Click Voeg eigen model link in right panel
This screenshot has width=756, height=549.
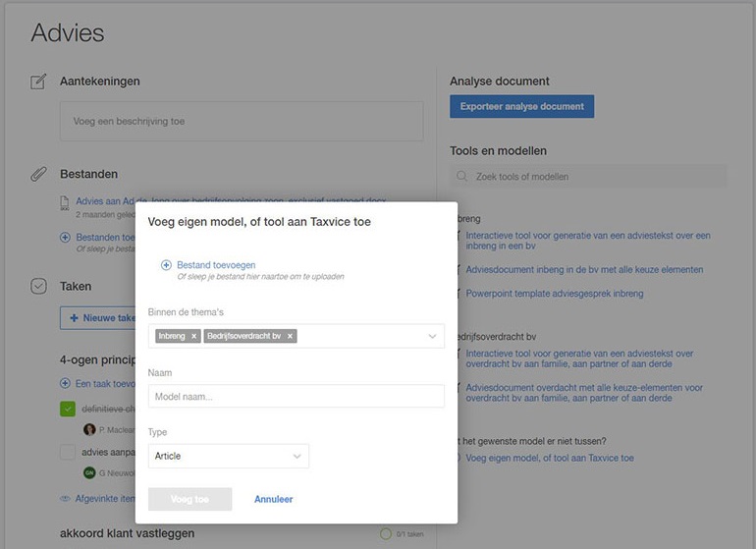coord(550,458)
